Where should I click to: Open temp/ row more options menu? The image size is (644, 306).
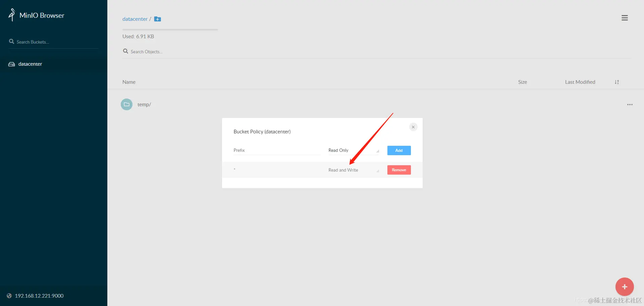630,105
